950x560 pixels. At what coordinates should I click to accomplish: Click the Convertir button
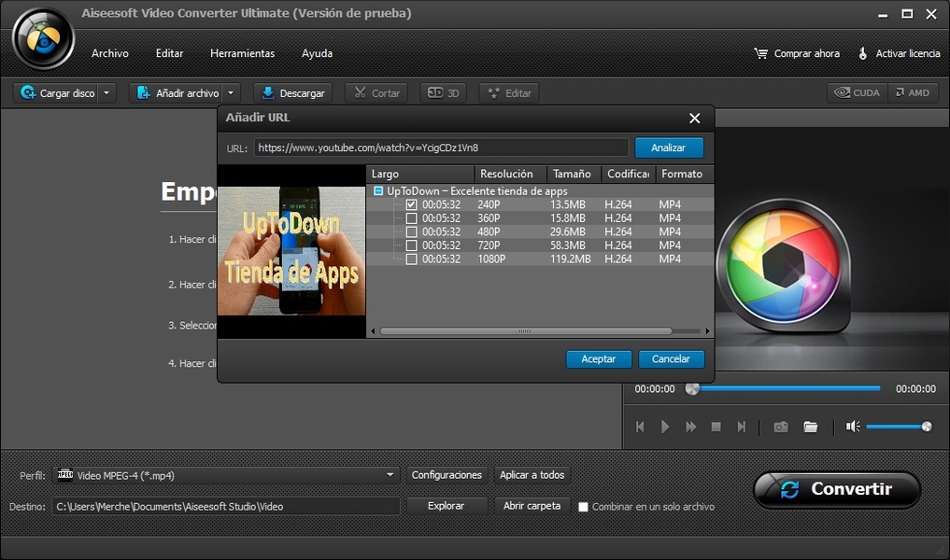tap(837, 489)
